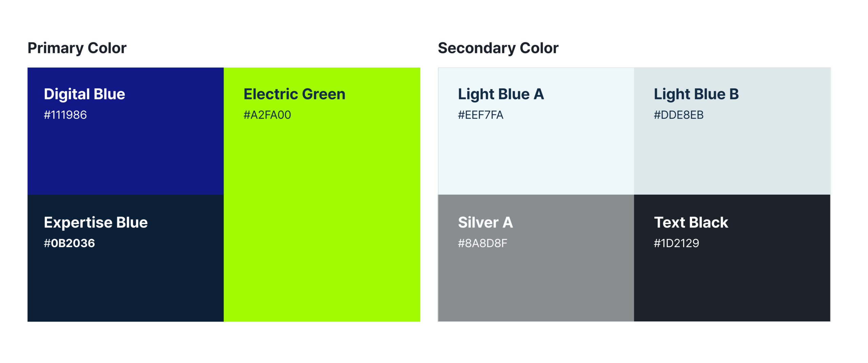Click the "Silver A" name label

(x=485, y=222)
